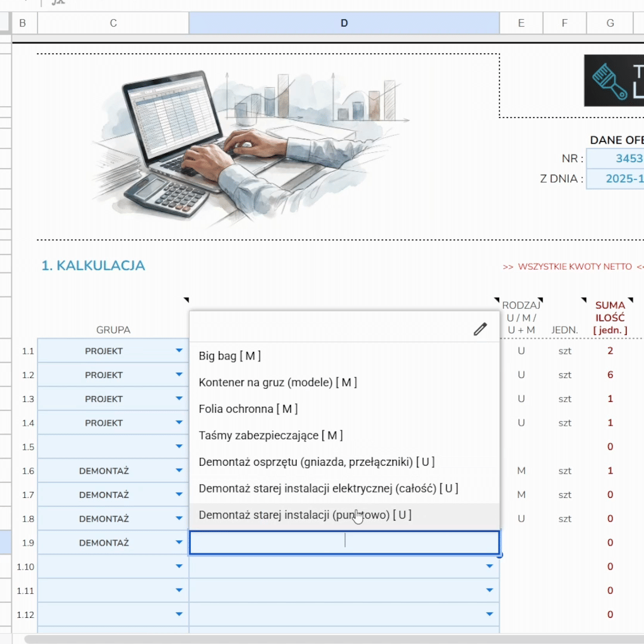Select 'Big bag [ M ]' option
644x644 pixels.
230,356
